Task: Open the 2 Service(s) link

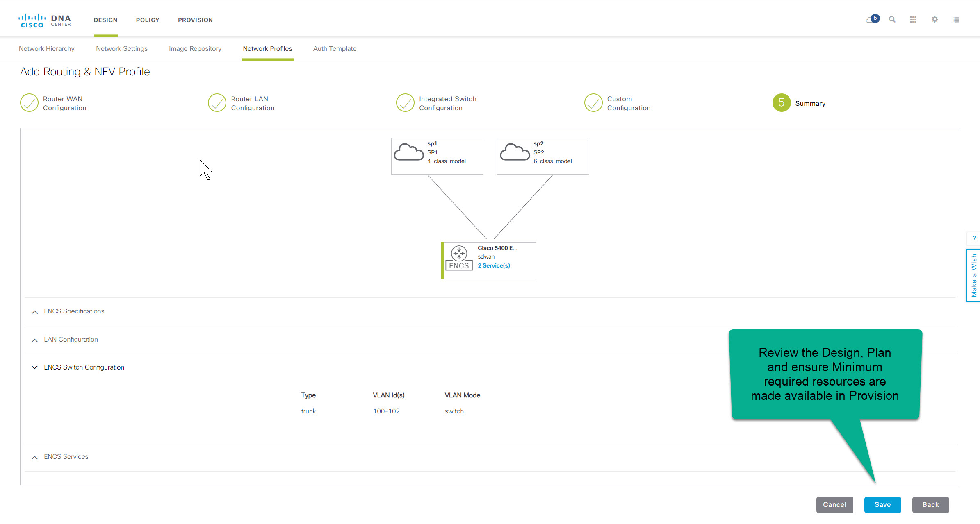Action: pyautogui.click(x=494, y=265)
